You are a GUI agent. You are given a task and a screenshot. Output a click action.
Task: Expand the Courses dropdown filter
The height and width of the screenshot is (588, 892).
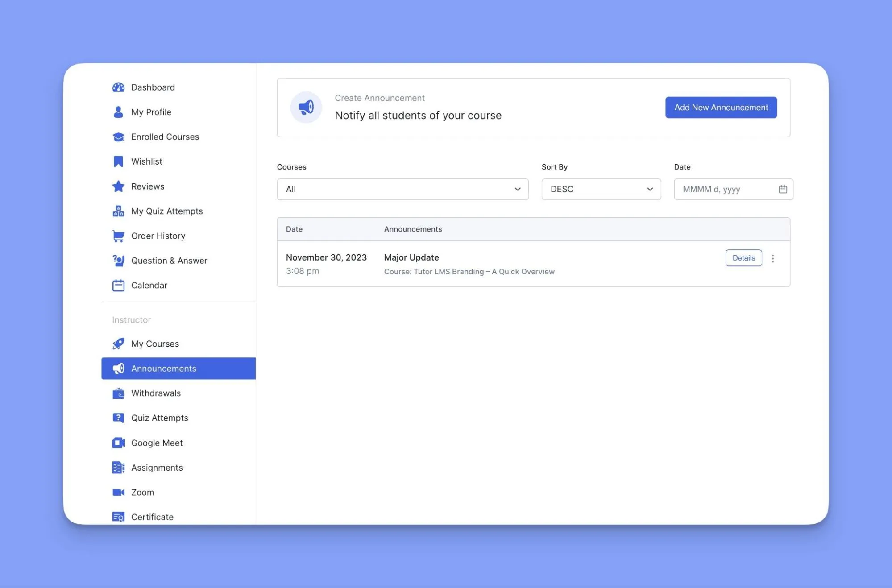402,189
